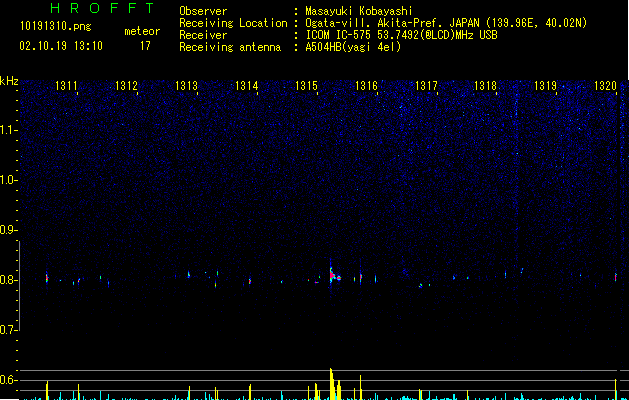
Task: Click the 1.1 kHz frequency label
Action: 9,130
